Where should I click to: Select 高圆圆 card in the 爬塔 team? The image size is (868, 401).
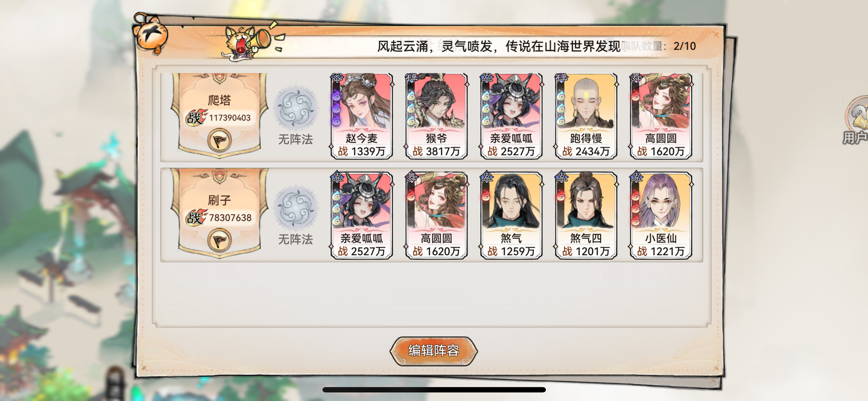661,116
